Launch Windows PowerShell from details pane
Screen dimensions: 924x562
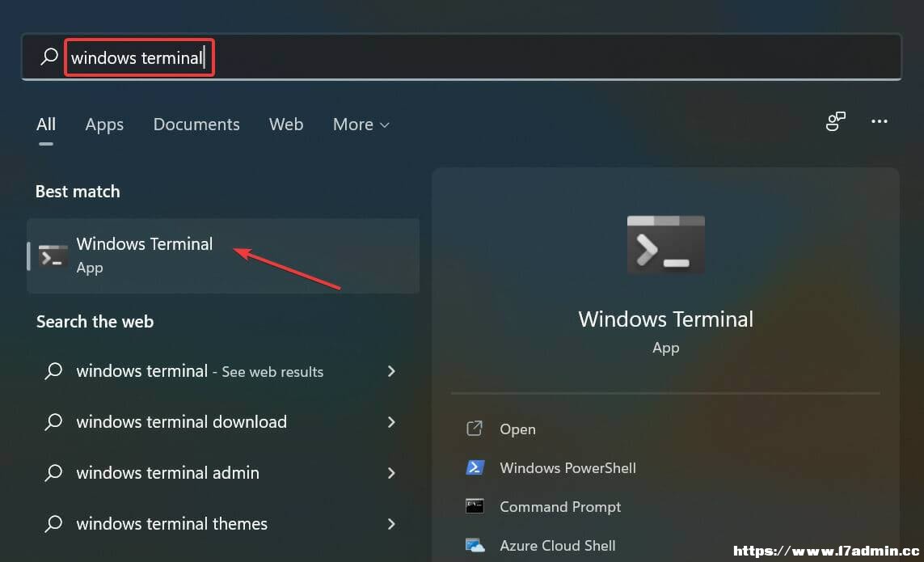tap(567, 467)
